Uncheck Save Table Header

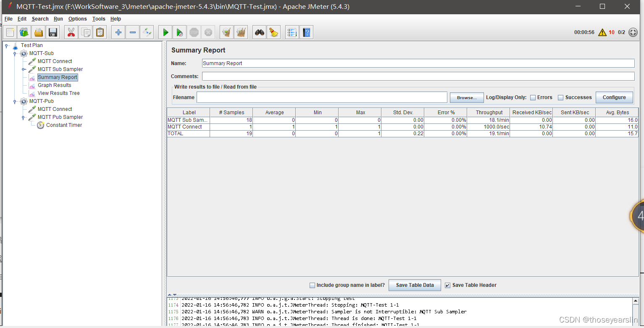coord(447,285)
